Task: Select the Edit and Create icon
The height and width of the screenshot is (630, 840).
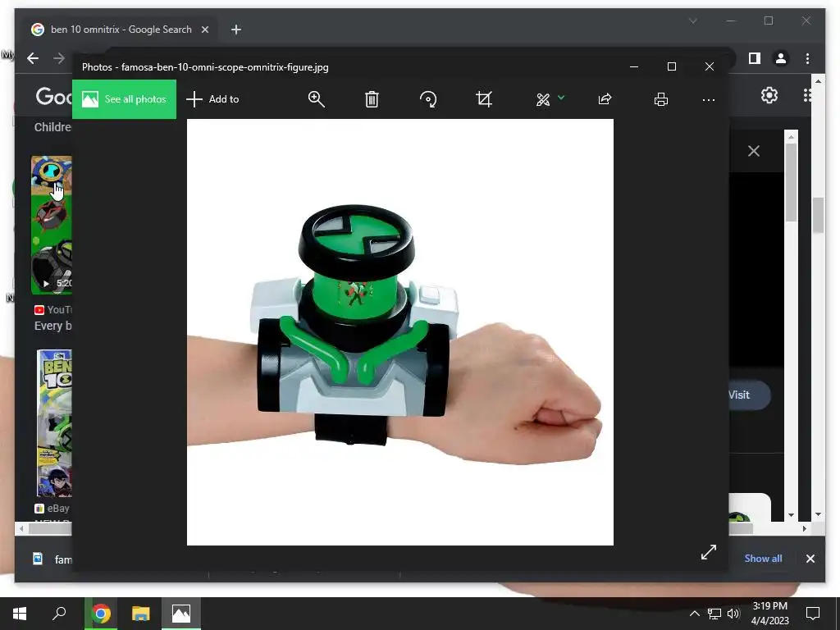Action: (543, 99)
